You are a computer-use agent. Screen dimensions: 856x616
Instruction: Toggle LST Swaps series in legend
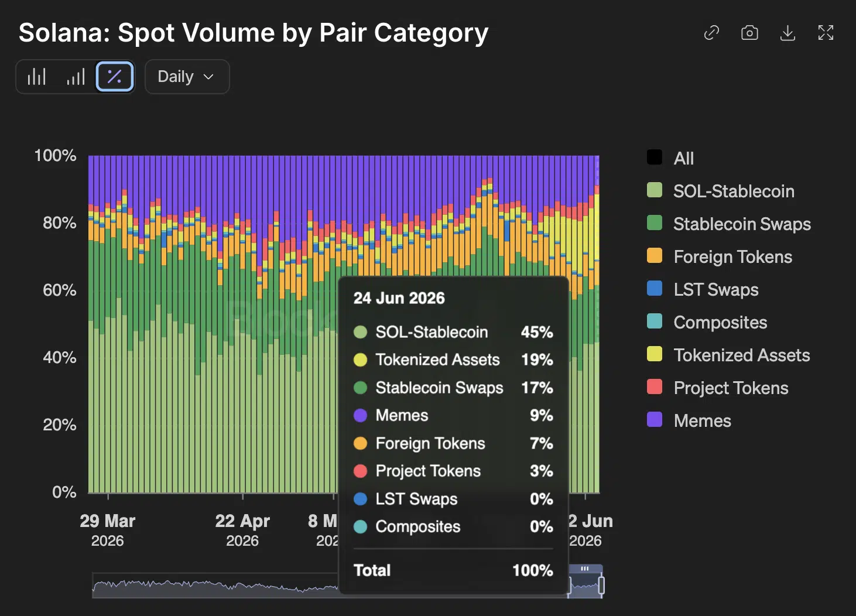click(703, 289)
